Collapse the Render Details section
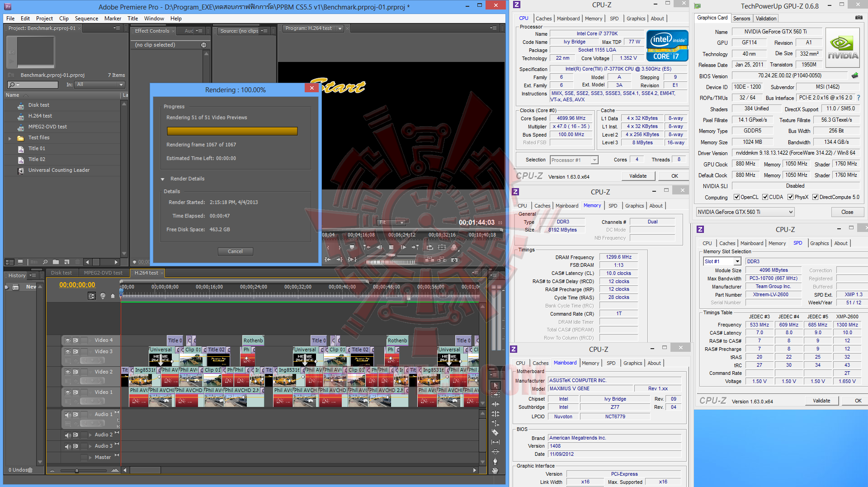The image size is (868, 487). point(162,179)
